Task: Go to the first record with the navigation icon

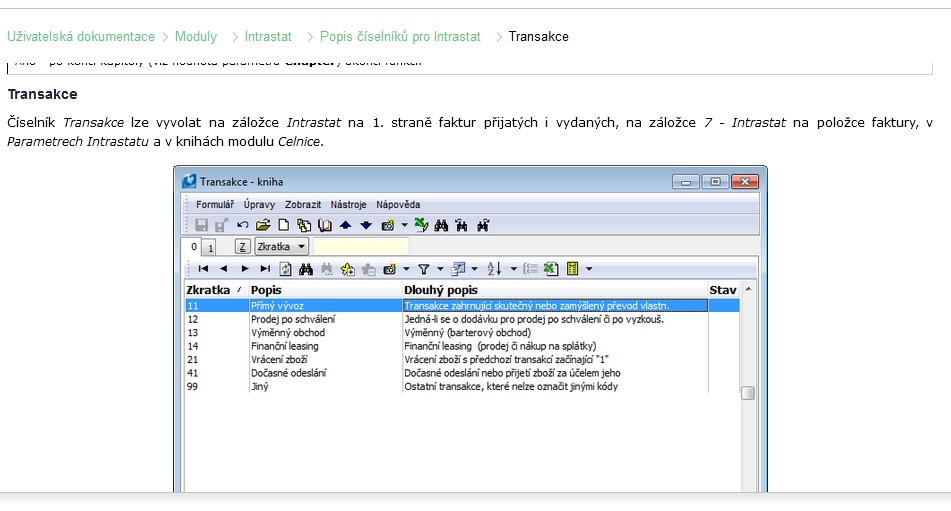Action: pos(203,269)
